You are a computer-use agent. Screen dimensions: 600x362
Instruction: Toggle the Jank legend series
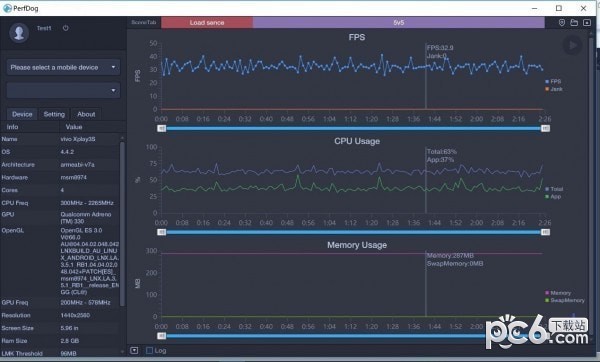tap(554, 89)
